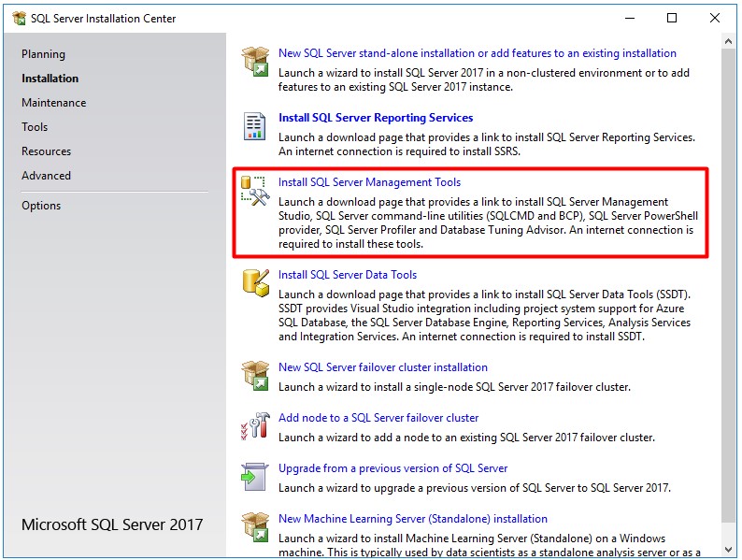This screenshot has height=560, width=742.
Task: Click the Add node hammer icon
Action: pos(255,425)
